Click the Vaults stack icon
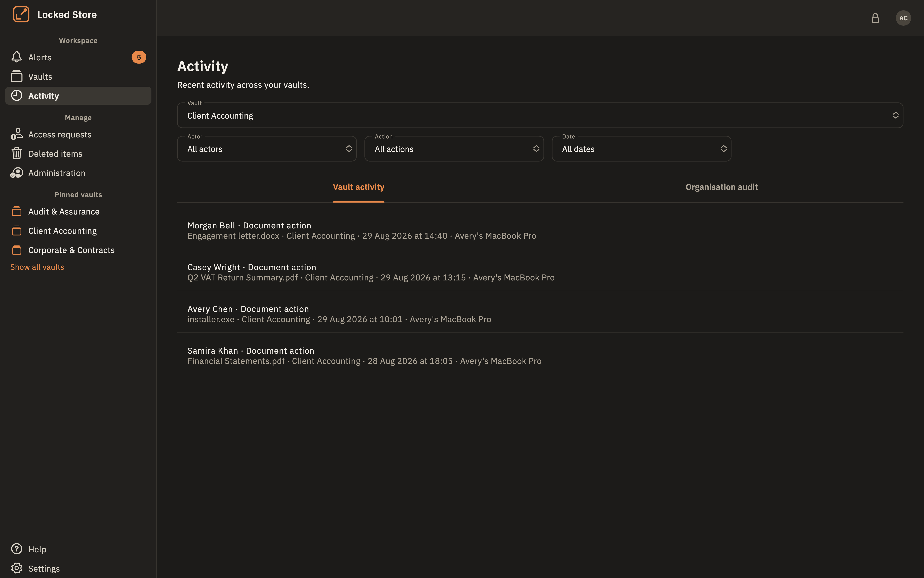Image resolution: width=924 pixels, height=578 pixels. click(x=16, y=76)
